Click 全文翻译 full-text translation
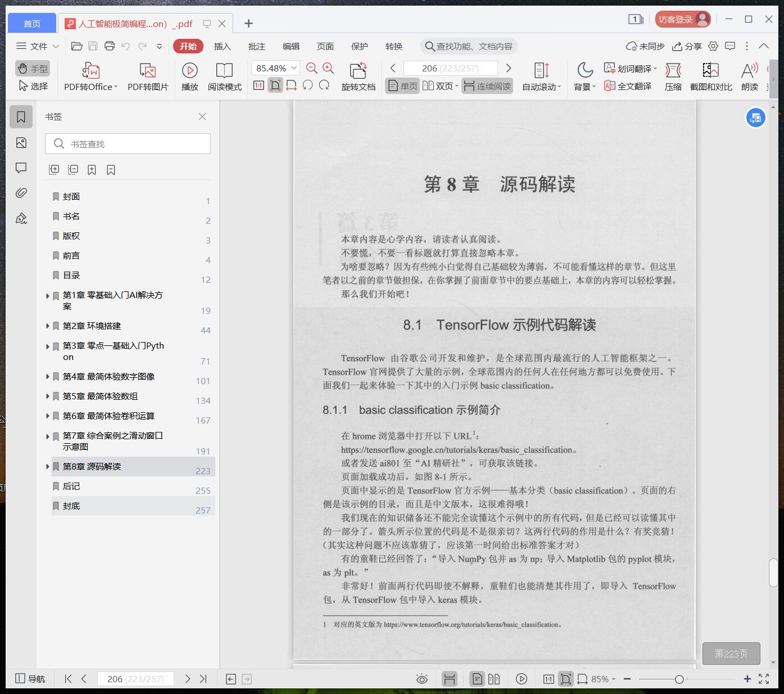Image resolution: width=784 pixels, height=694 pixels. tap(628, 86)
